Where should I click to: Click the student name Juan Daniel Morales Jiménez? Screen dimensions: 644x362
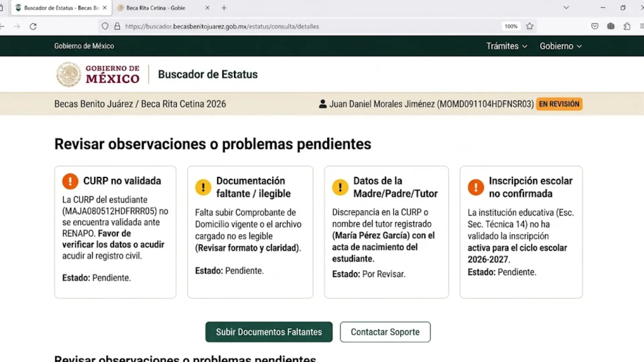click(x=382, y=104)
